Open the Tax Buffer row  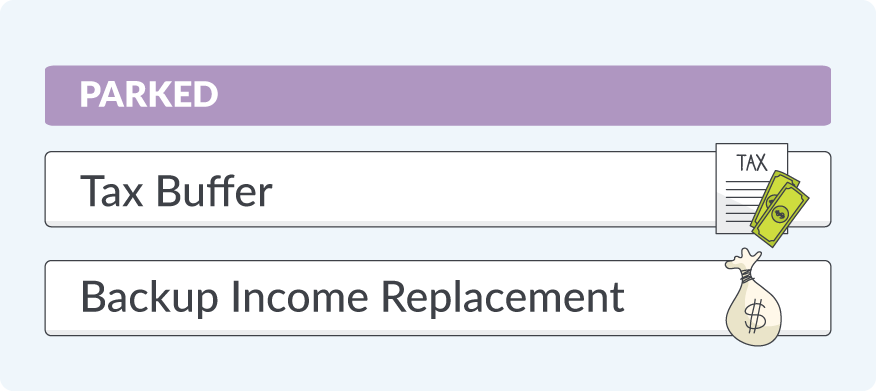[437, 189]
